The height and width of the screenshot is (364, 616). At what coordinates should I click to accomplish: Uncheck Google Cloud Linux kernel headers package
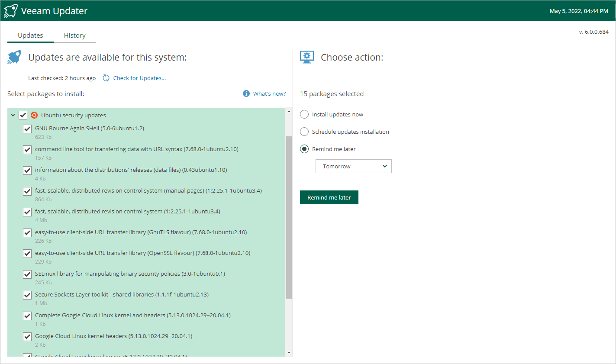pos(27,336)
